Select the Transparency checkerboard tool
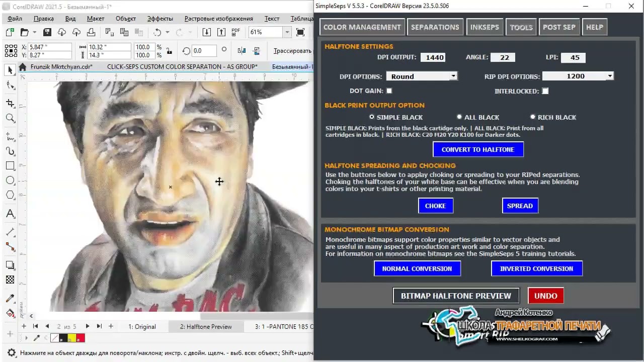 click(10, 280)
